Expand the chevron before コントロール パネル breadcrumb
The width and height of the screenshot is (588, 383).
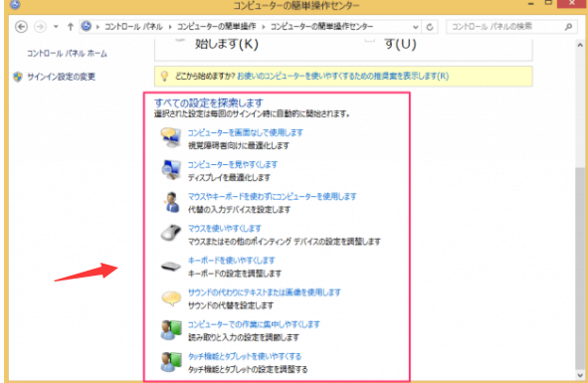tap(98, 27)
